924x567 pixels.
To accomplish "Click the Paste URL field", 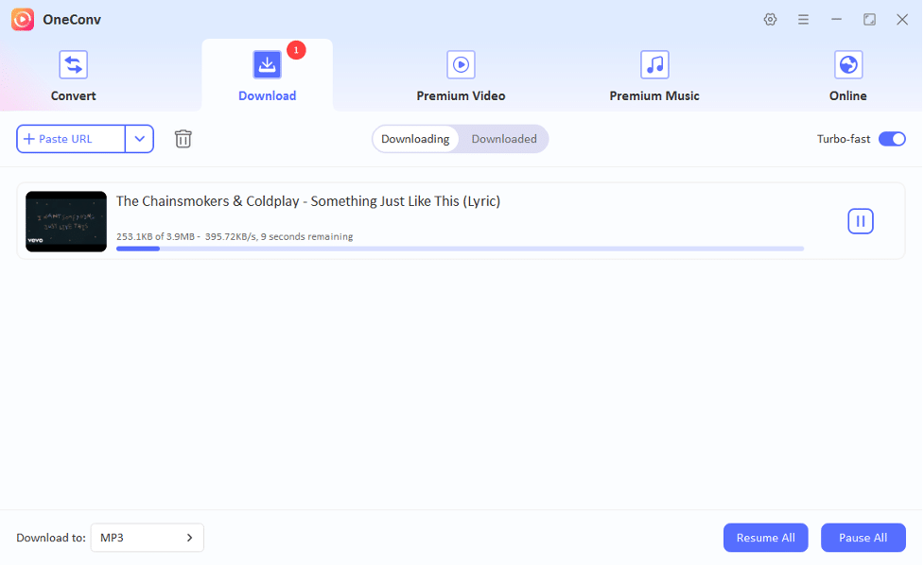I will coord(71,138).
